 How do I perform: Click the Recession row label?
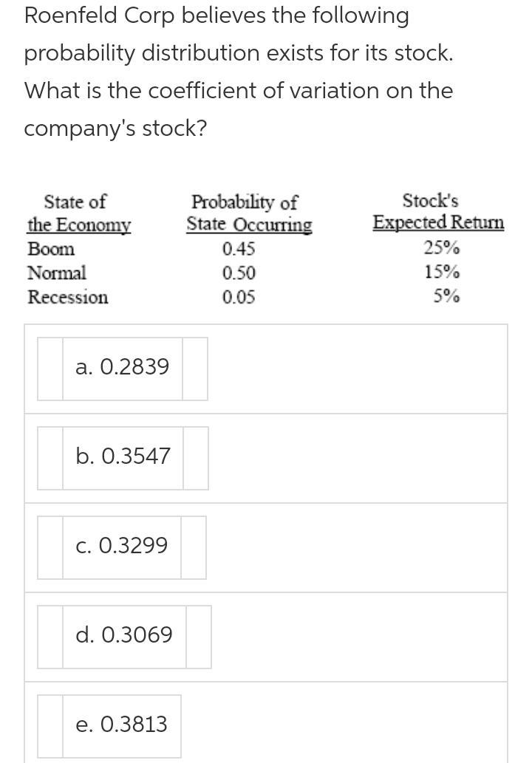[68, 298]
